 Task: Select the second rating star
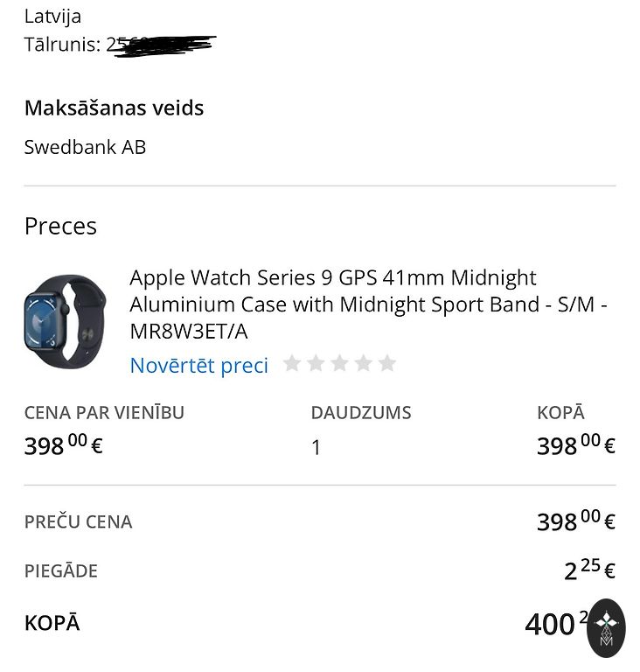point(317,364)
